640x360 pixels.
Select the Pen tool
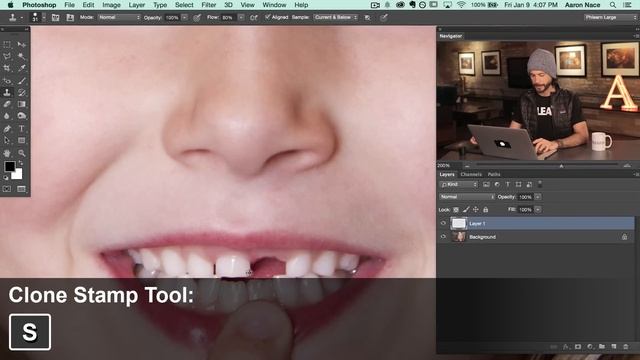pyautogui.click(x=7, y=129)
